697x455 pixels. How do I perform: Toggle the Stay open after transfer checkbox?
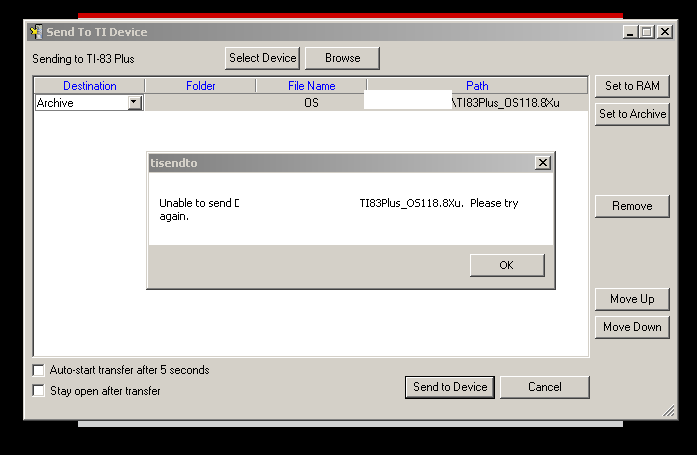39,391
